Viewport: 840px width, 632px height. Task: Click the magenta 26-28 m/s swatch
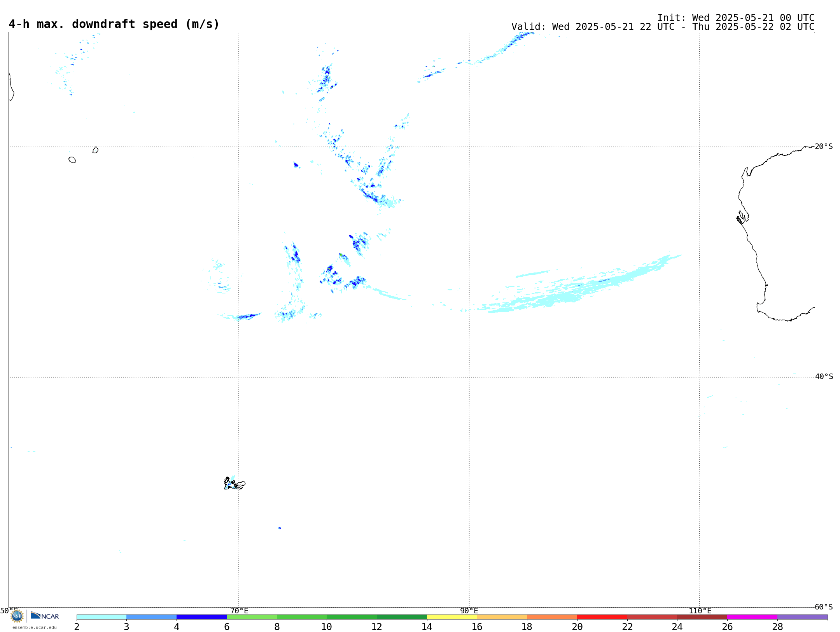click(752, 617)
